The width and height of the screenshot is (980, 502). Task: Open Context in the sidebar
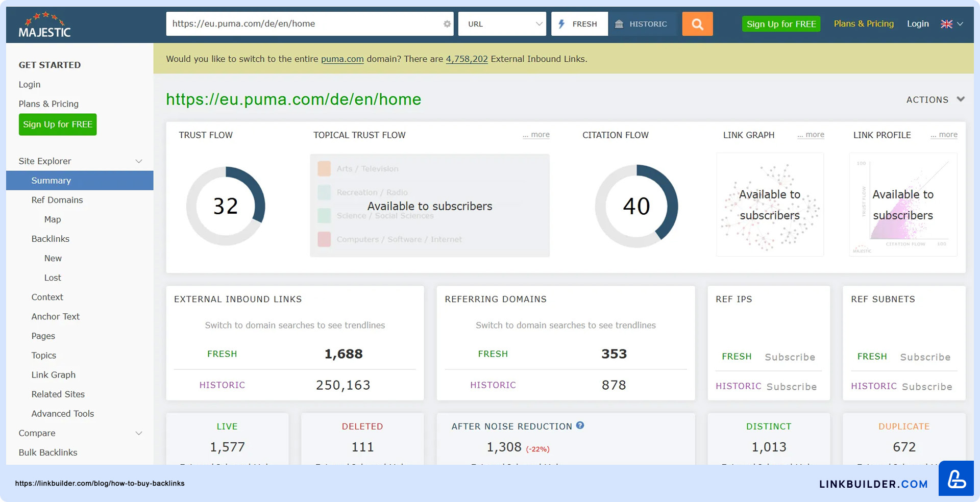47,297
